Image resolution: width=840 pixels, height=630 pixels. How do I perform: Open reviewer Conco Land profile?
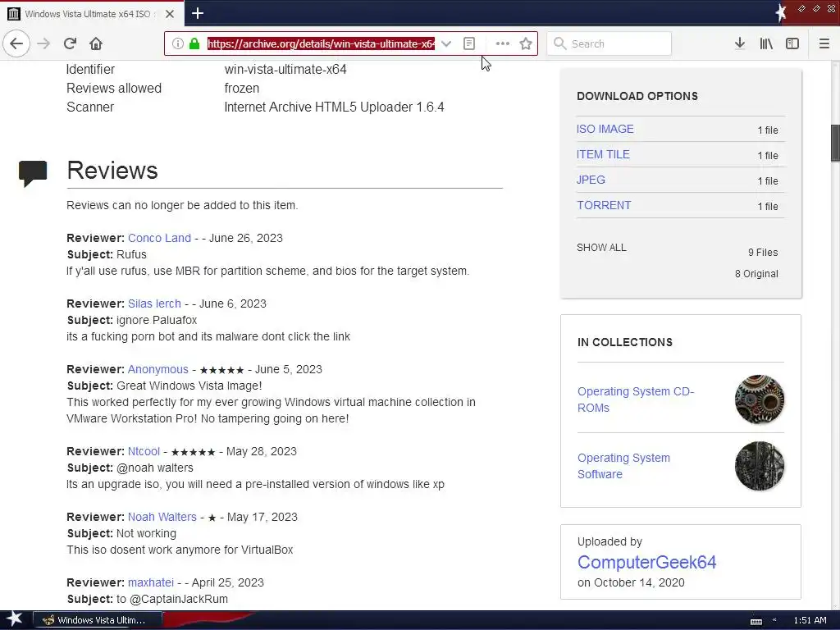pyautogui.click(x=159, y=238)
